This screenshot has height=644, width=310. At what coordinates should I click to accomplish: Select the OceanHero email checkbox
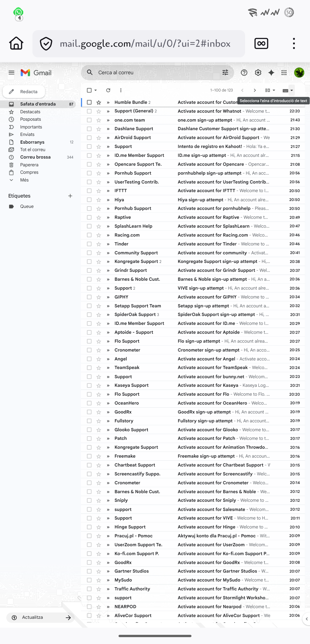[x=89, y=403]
